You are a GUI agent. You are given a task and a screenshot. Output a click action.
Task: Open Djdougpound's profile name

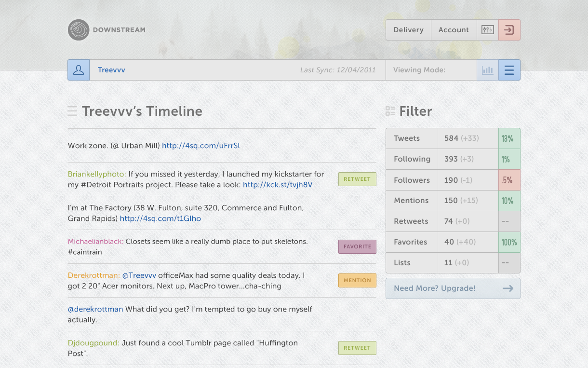94,343
